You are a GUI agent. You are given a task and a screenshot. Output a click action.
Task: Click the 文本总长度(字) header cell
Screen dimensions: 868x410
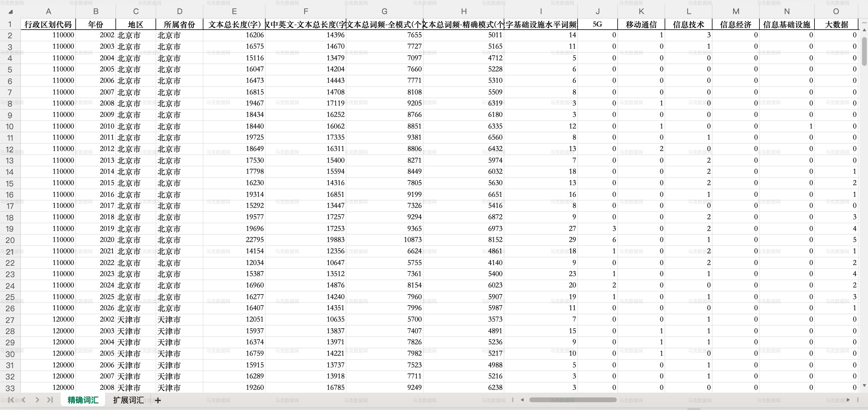point(234,24)
